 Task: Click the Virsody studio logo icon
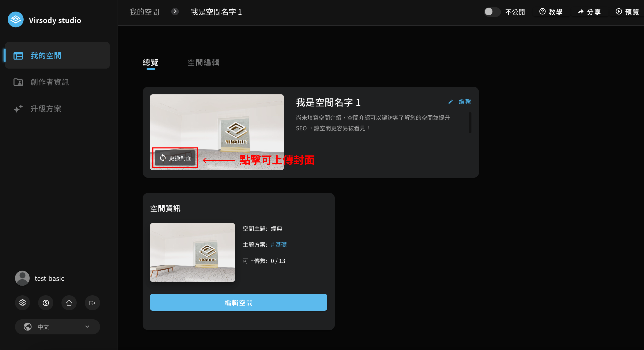click(x=16, y=20)
